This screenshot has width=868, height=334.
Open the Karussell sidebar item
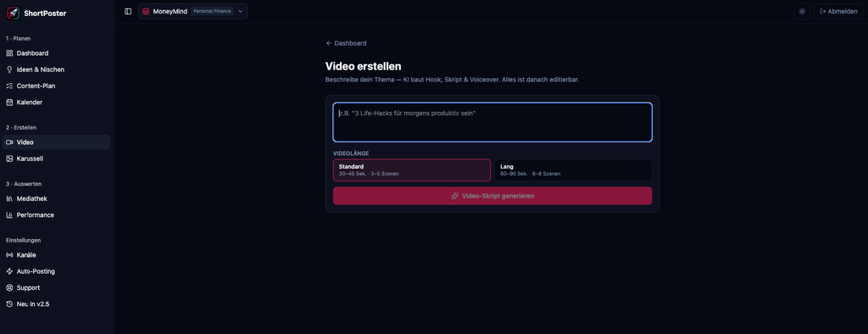tap(57, 159)
